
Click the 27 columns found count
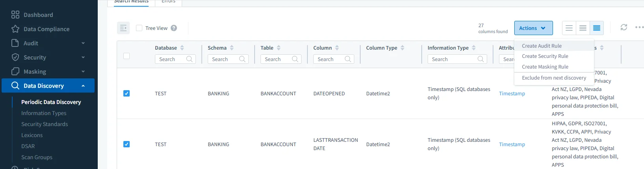493,28
